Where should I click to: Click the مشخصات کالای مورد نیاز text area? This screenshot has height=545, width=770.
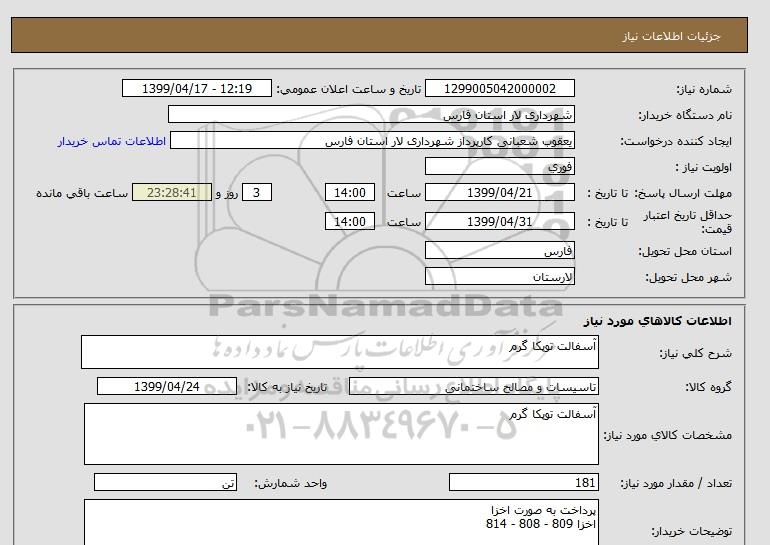click(x=341, y=434)
